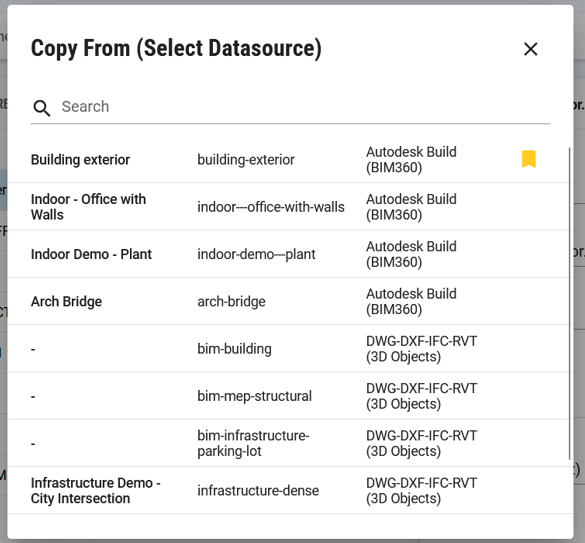Click the infrastructure-dense identifier
The width and height of the screenshot is (585, 543).
pyautogui.click(x=258, y=491)
